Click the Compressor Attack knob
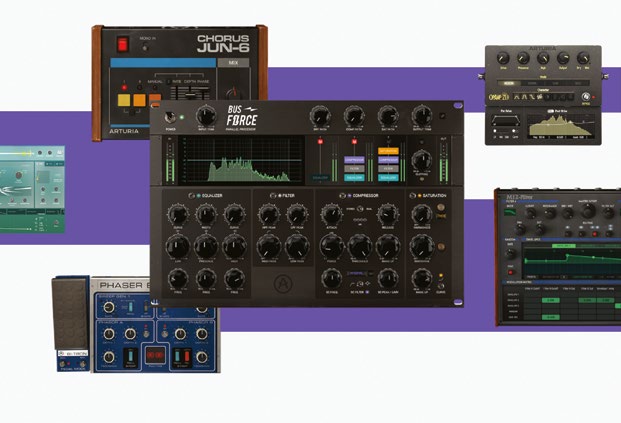Image resolution: width=621 pixels, height=423 pixels. [331, 215]
